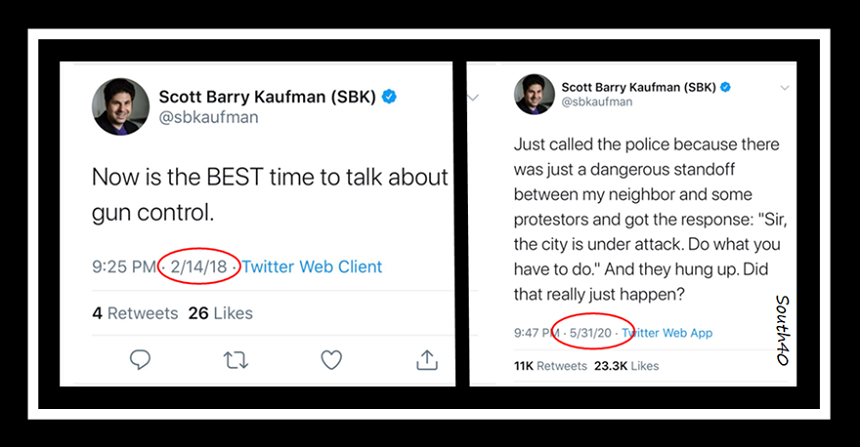This screenshot has width=860, height=447.
Task: Click the 2/14/18 date stamp
Action: (199, 267)
